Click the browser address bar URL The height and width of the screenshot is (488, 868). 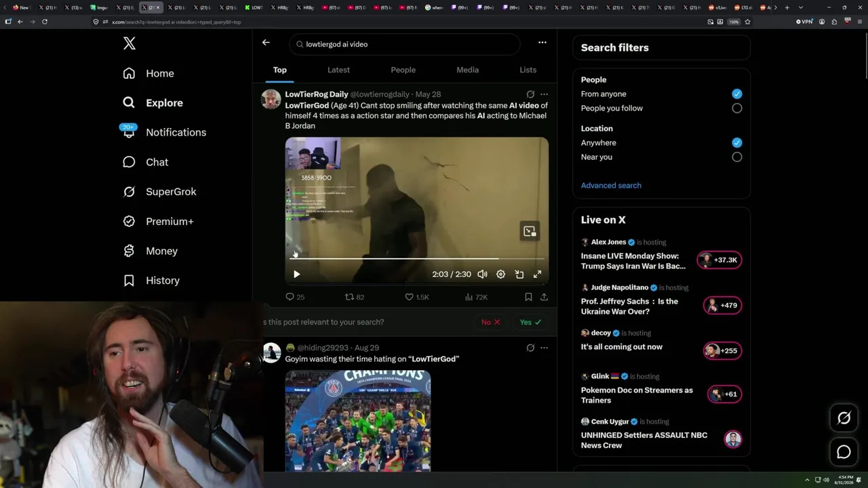pos(176,22)
